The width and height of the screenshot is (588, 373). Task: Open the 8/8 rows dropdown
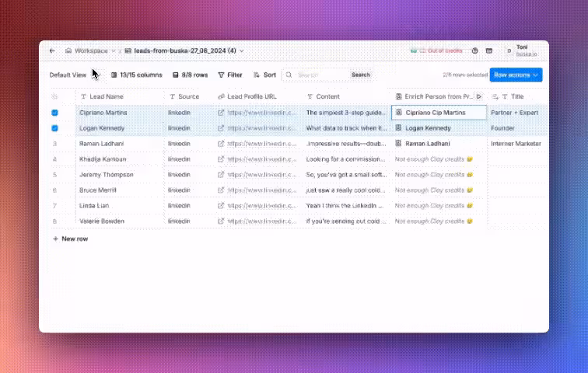click(190, 75)
